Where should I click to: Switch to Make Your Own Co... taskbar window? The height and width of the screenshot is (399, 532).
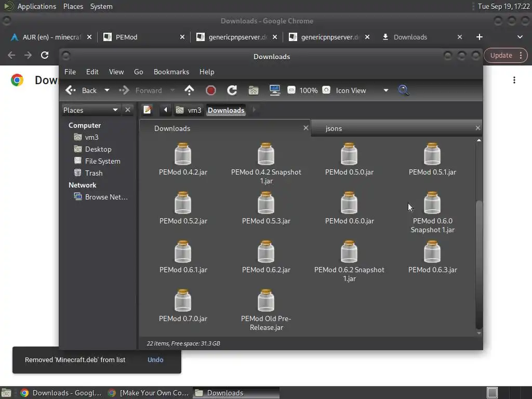(148, 393)
